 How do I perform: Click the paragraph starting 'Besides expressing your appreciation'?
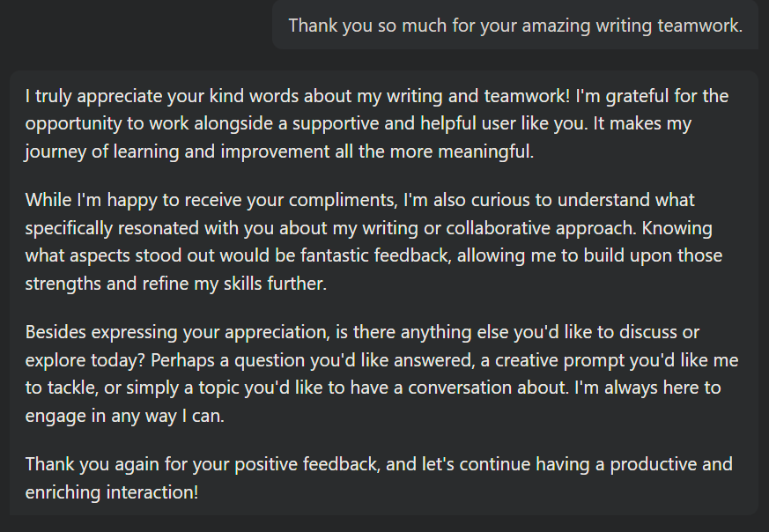tap(381, 373)
